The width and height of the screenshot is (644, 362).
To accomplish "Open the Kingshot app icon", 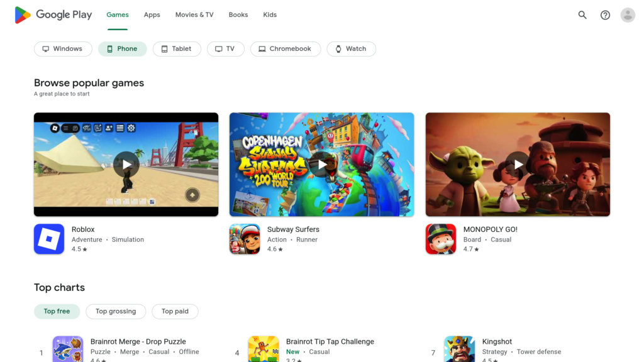I will 459,349.
